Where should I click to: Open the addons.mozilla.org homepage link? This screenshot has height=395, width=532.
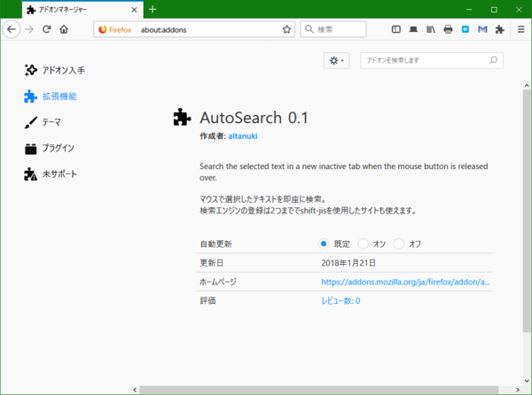point(405,282)
